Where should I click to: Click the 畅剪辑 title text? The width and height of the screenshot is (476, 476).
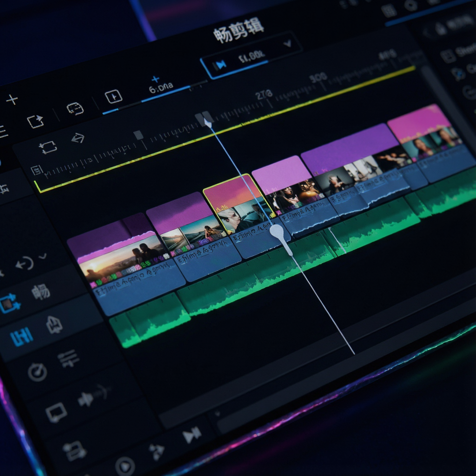click(238, 31)
